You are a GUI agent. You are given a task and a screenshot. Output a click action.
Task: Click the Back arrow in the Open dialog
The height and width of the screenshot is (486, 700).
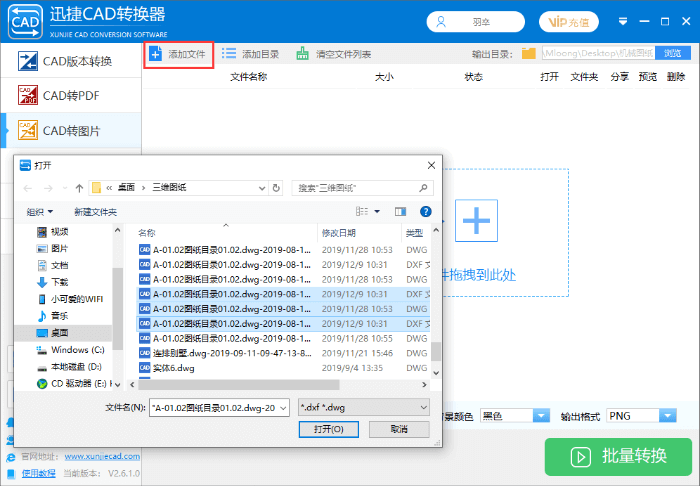28,188
